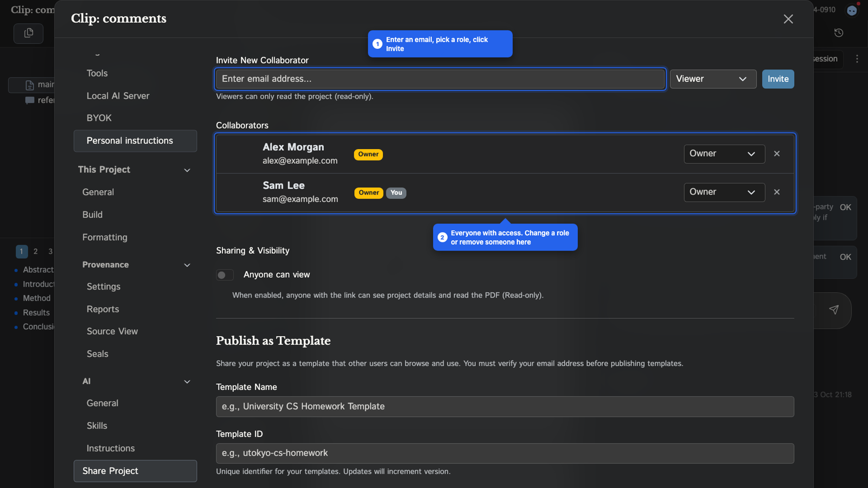This screenshot has height=488, width=868.
Task: Click Method in background outline
Action: coord(36,298)
